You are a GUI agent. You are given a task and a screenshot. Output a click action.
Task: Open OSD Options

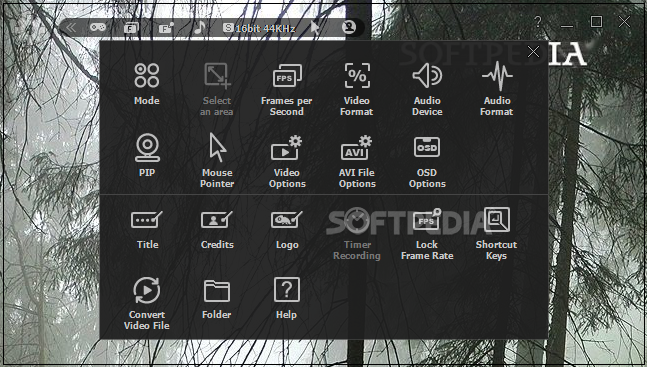tap(427, 162)
